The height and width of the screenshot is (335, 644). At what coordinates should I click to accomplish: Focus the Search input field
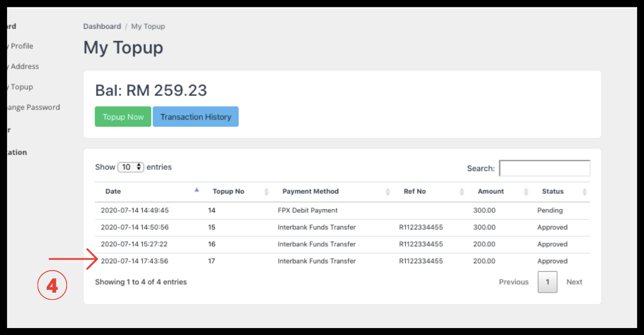(544, 168)
